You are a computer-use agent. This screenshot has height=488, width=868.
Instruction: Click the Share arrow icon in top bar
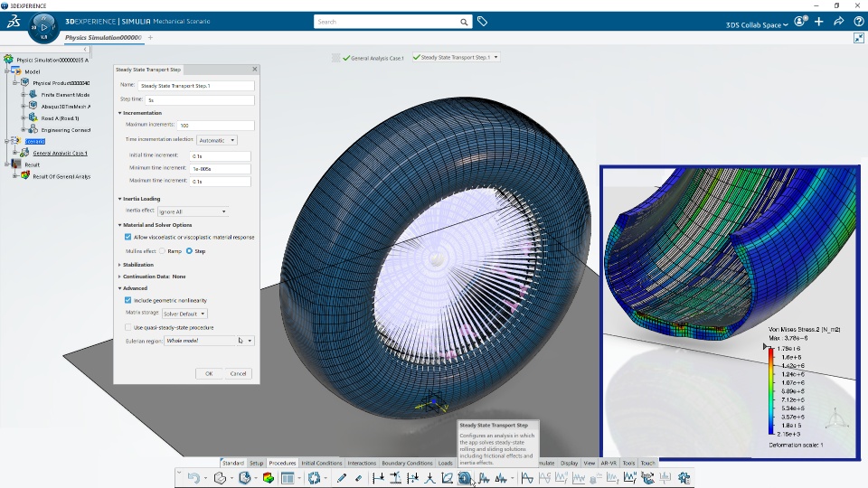pos(839,22)
